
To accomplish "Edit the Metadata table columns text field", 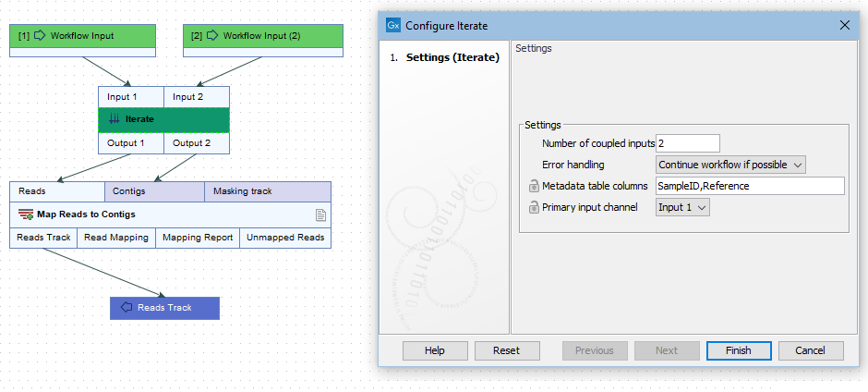I will (x=749, y=186).
